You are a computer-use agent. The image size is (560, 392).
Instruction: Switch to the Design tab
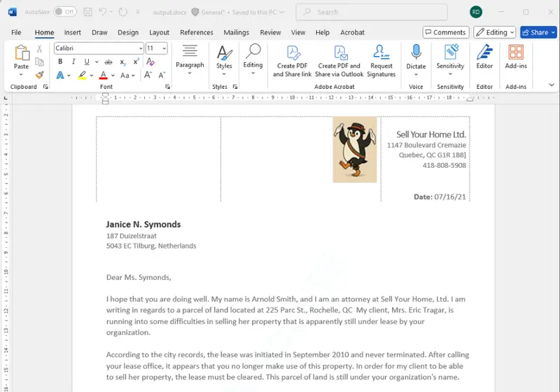coord(128,32)
